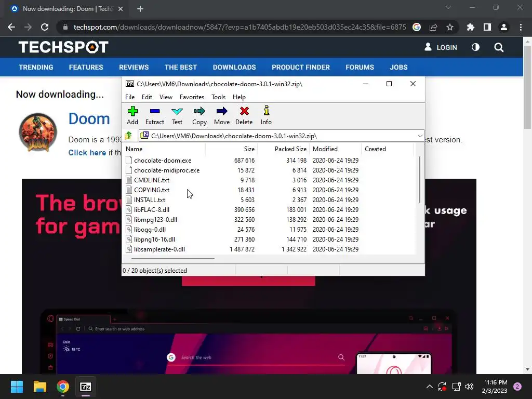This screenshot has width=532, height=399.
Task: Expand the archive path dropdown arrow
Action: point(420,136)
